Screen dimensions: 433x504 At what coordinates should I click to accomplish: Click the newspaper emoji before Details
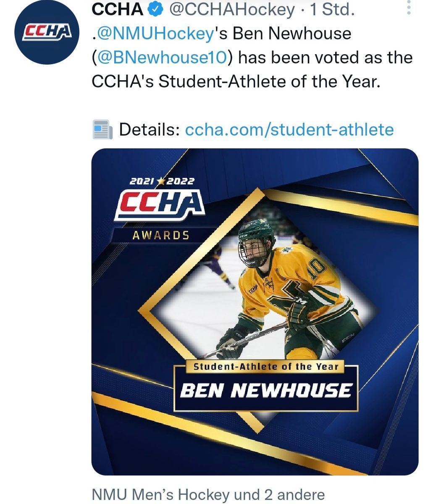[102, 129]
